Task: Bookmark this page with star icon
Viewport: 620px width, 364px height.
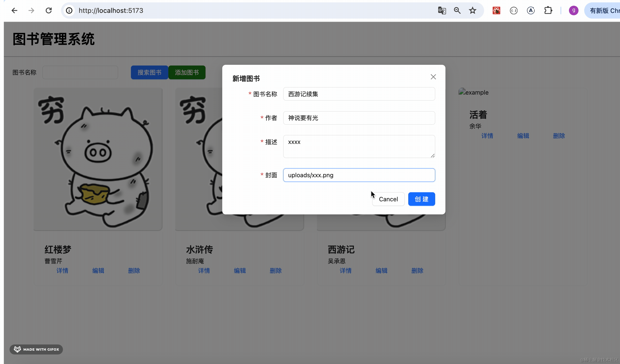Action: pos(472,10)
